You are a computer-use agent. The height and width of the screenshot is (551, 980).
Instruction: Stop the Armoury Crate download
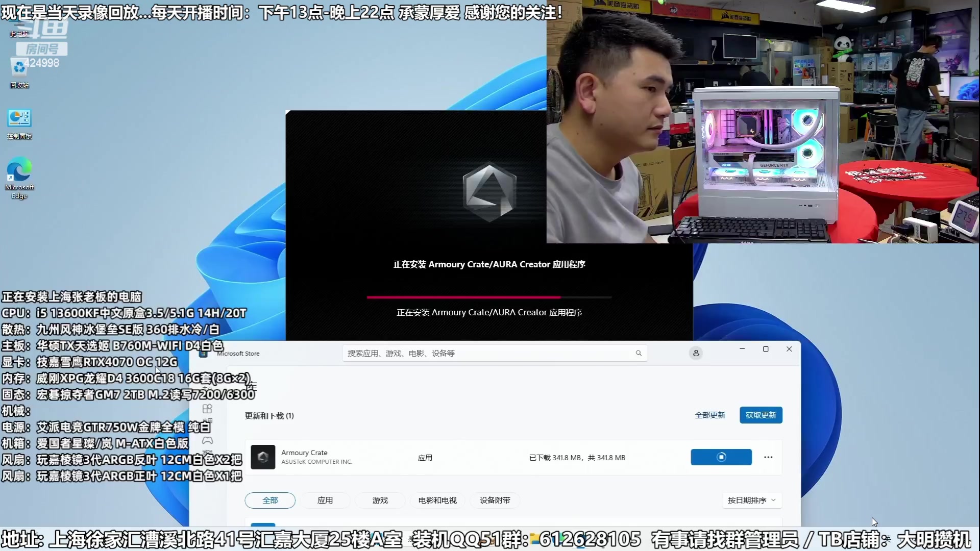click(x=721, y=457)
